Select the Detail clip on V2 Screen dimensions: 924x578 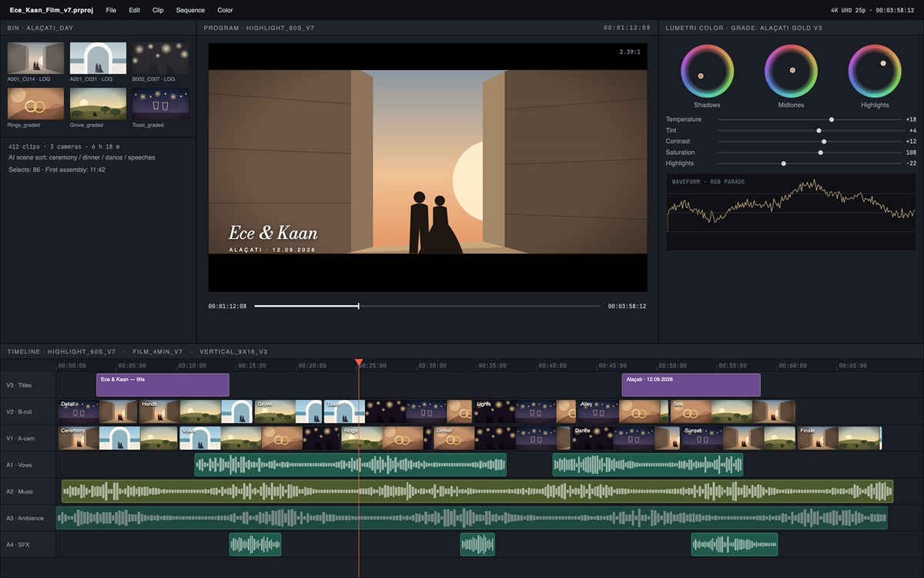(x=98, y=412)
